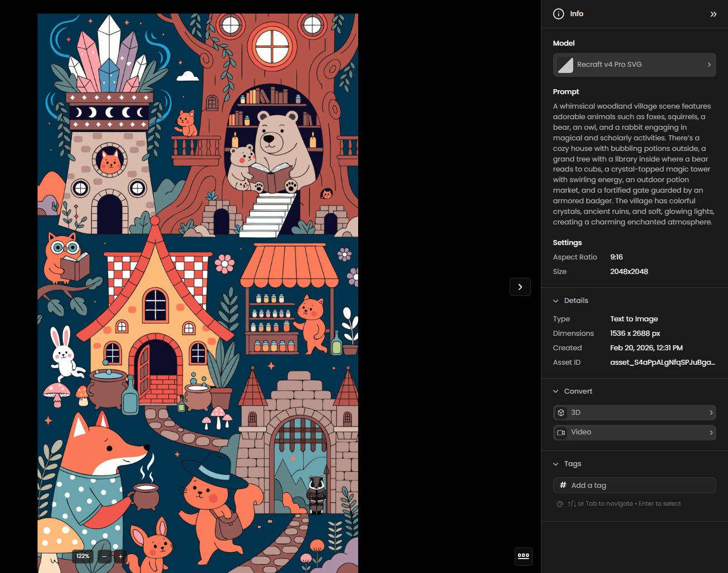This screenshot has height=573, width=728.
Task: Click the truncated Asset ID value
Action: click(x=662, y=363)
